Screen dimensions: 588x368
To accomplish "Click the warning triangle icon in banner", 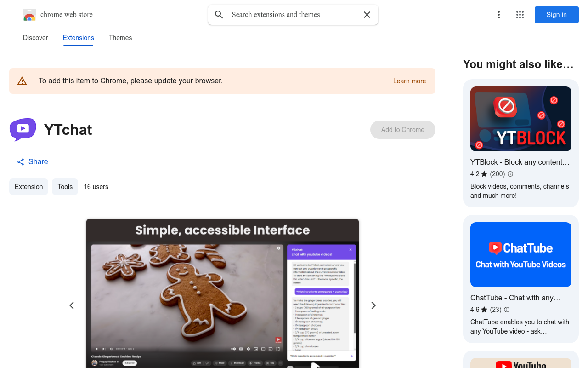I will [x=22, y=81].
